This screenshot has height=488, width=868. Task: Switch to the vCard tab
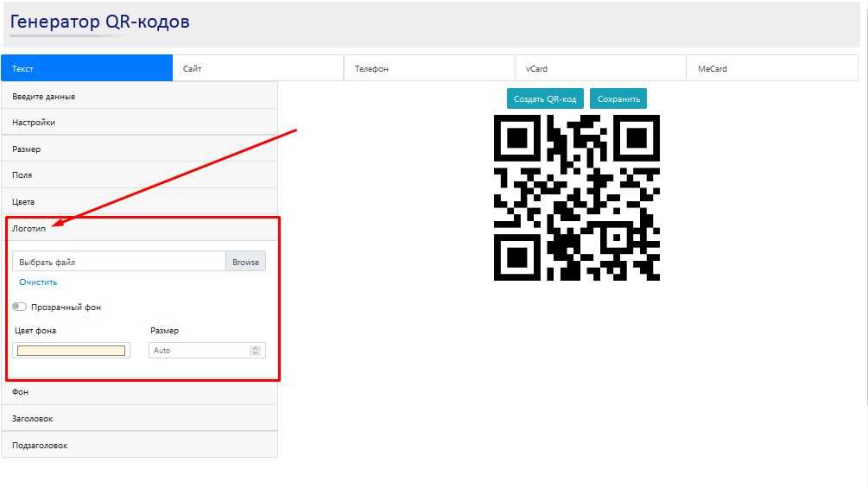point(599,68)
